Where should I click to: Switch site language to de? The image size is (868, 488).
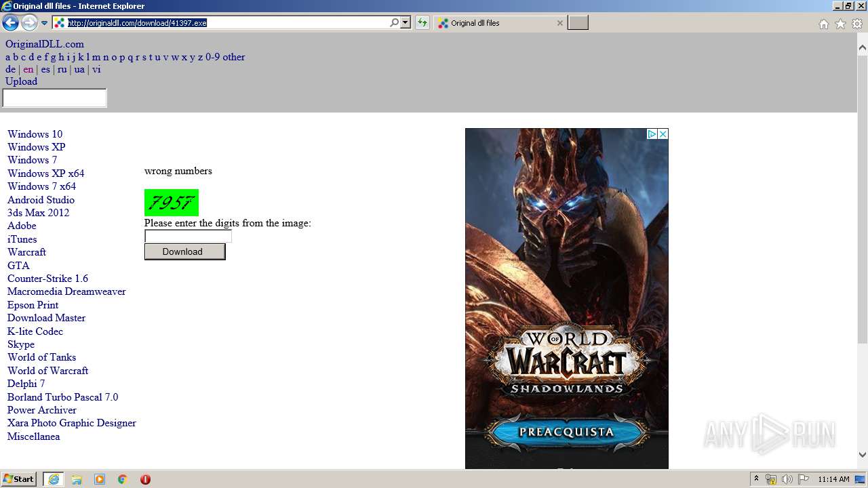(x=10, y=69)
